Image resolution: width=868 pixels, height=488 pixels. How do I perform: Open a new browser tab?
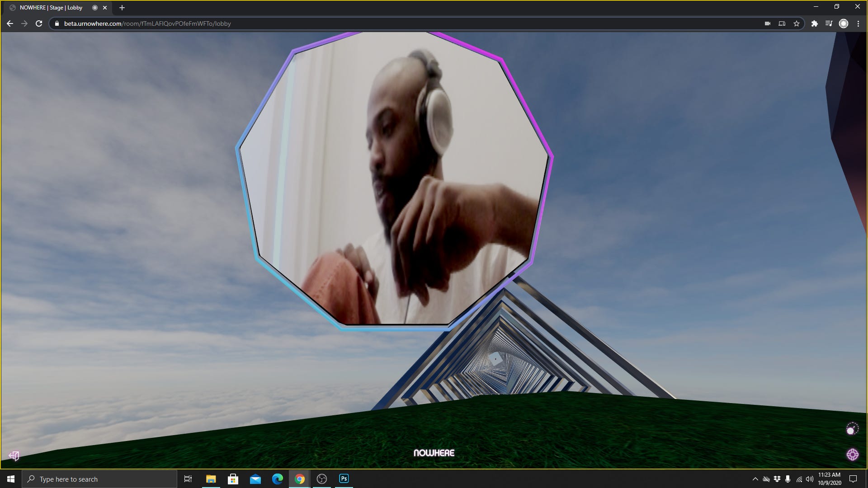(122, 8)
